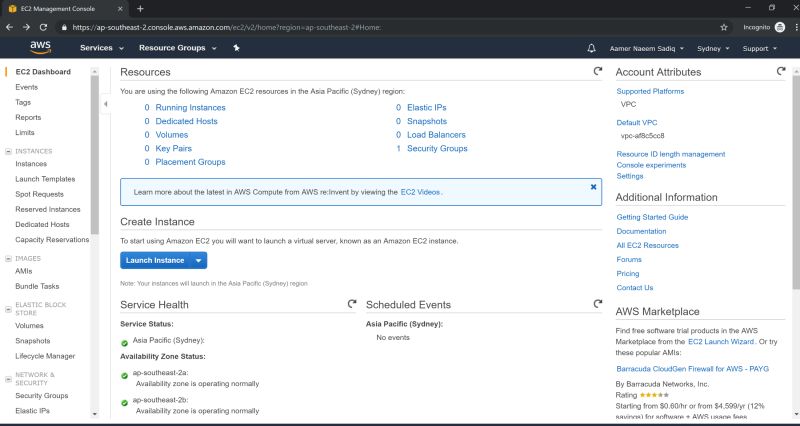Screen dimensions: 800x426
Task: Open Security Groups resource link
Action: tap(437, 148)
